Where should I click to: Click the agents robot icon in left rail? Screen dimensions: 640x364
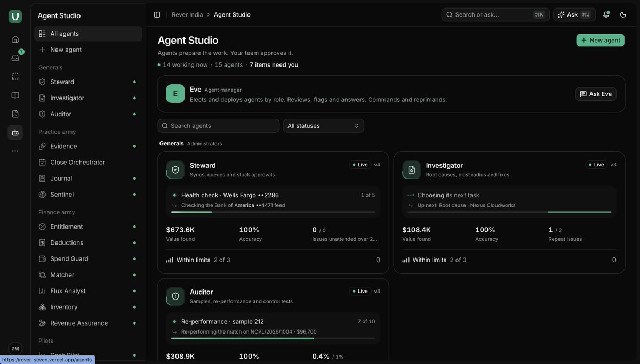[x=15, y=132]
